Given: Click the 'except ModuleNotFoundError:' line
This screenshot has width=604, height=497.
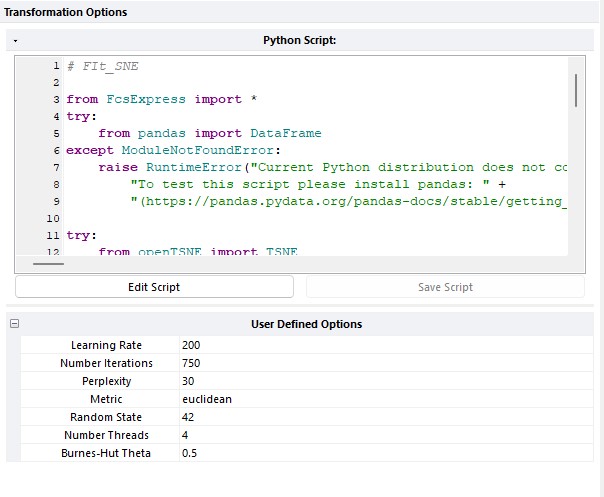Looking at the screenshot, I should (x=174, y=150).
